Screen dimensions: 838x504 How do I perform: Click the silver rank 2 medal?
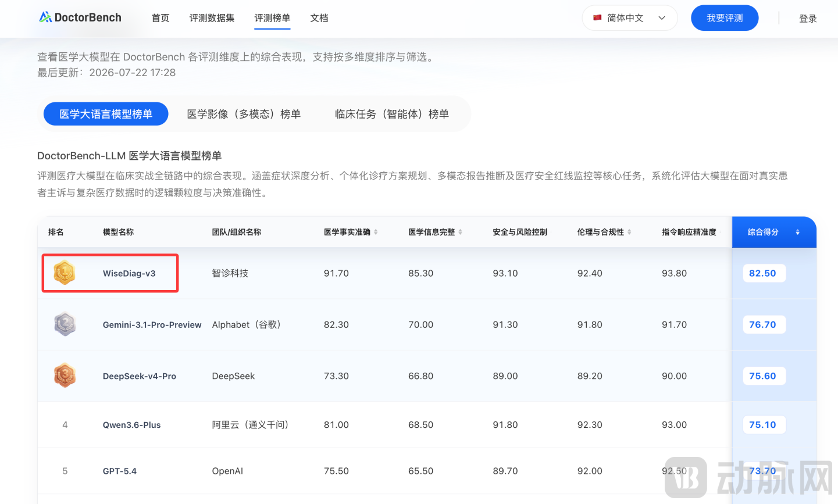tap(65, 324)
